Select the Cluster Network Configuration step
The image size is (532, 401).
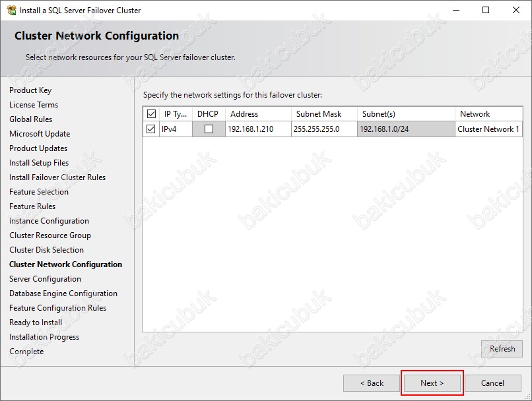(66, 264)
